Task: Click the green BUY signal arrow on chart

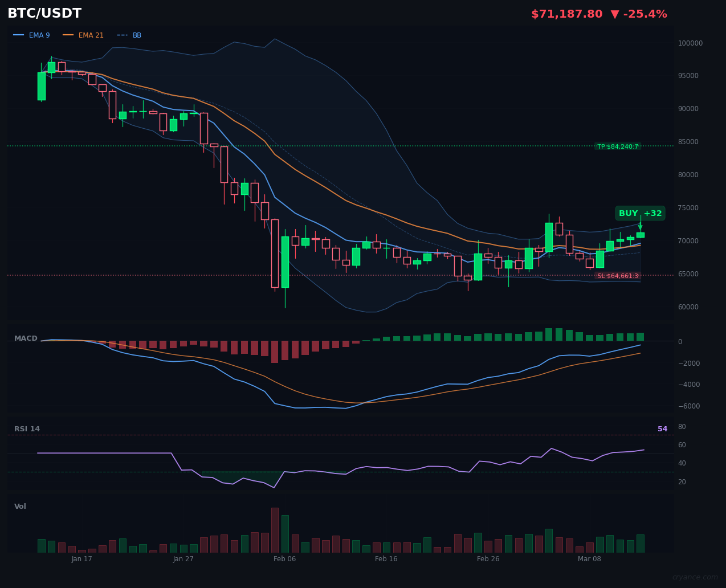Action: 641,224
